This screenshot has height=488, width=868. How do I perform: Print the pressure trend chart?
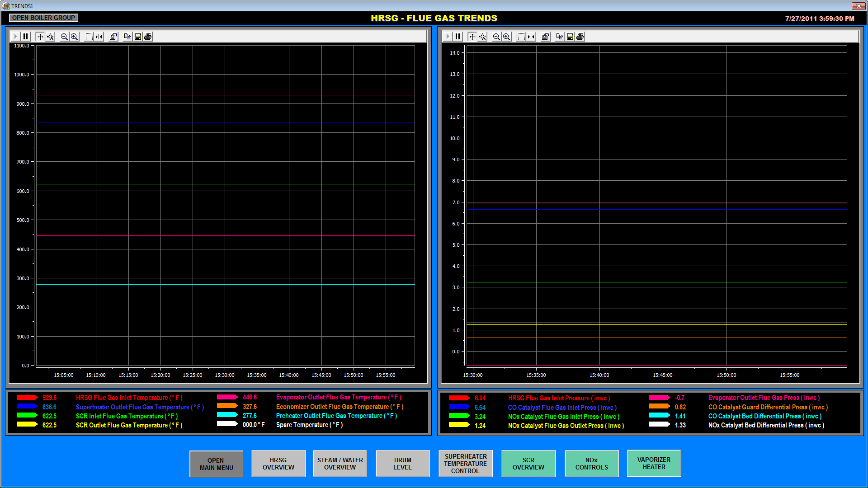(580, 37)
